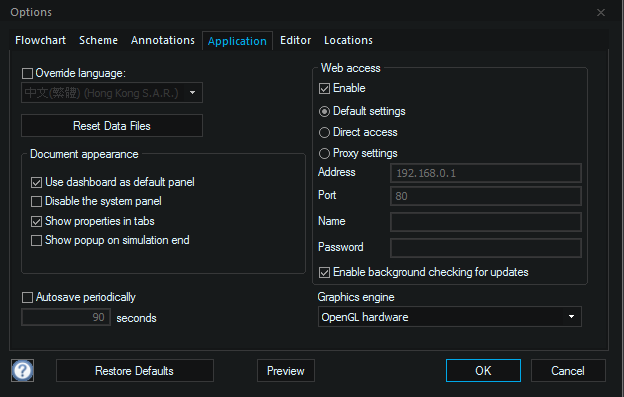Focus the proxy Name field

486,222
